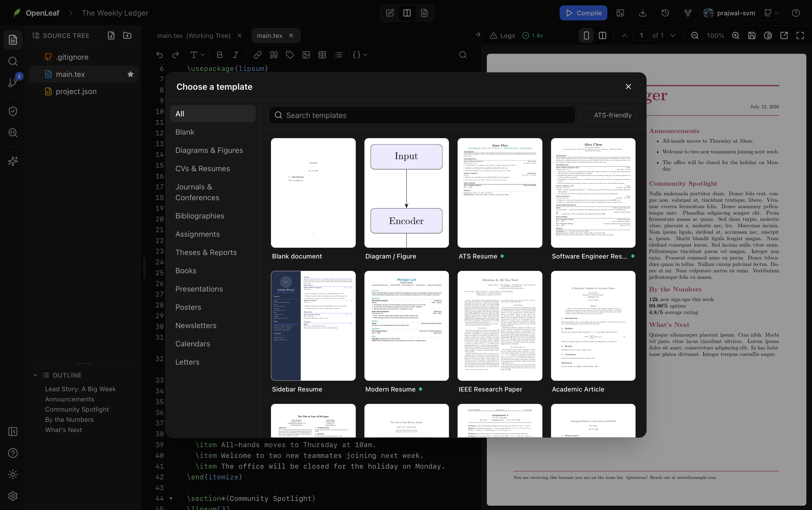Jump to Community Spotlight in outline
The image size is (812, 510).
coord(77,409)
